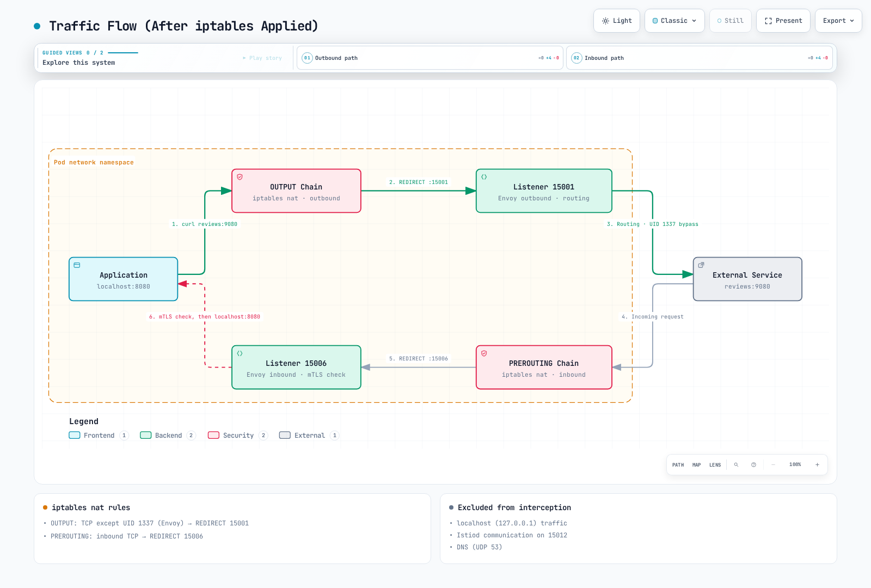Click the search magnifier icon
This screenshot has width=871, height=588.
tap(736, 465)
